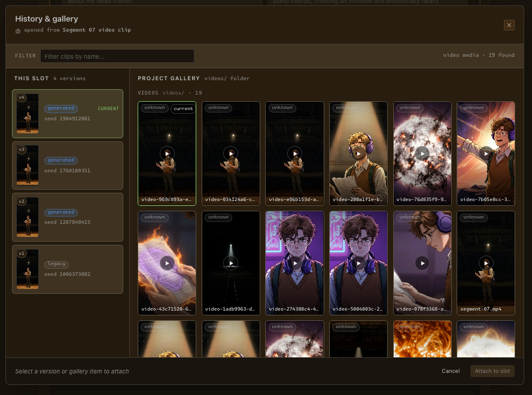The width and height of the screenshot is (532, 395).
Task: Click the v1 version badge
Action: click(22, 254)
